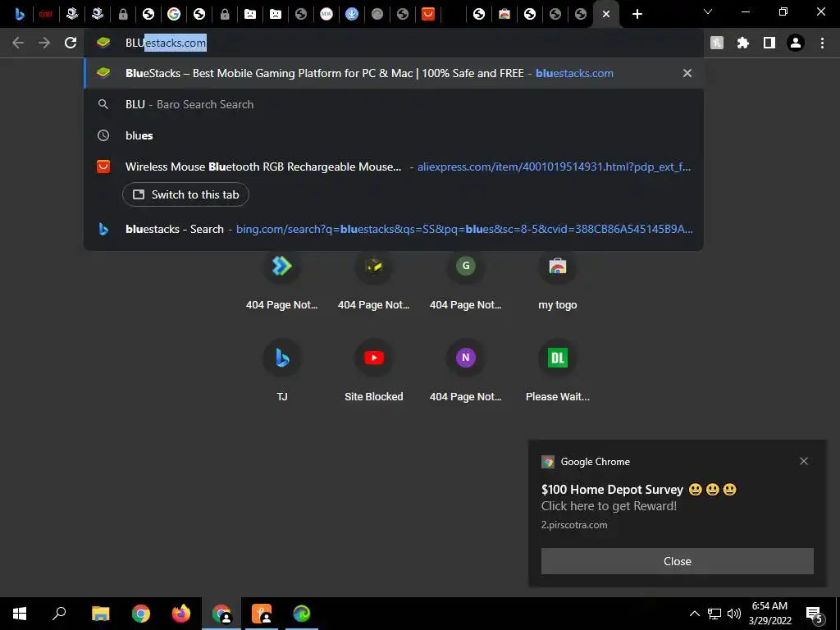Close the current active tab
The image size is (840, 630).
(606, 14)
